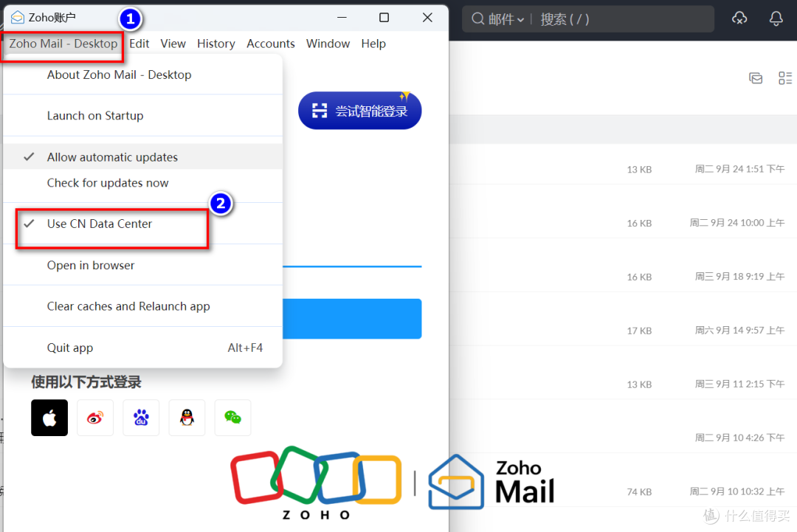Choose Open in browser entry
This screenshot has width=797, height=532.
[x=143, y=265]
